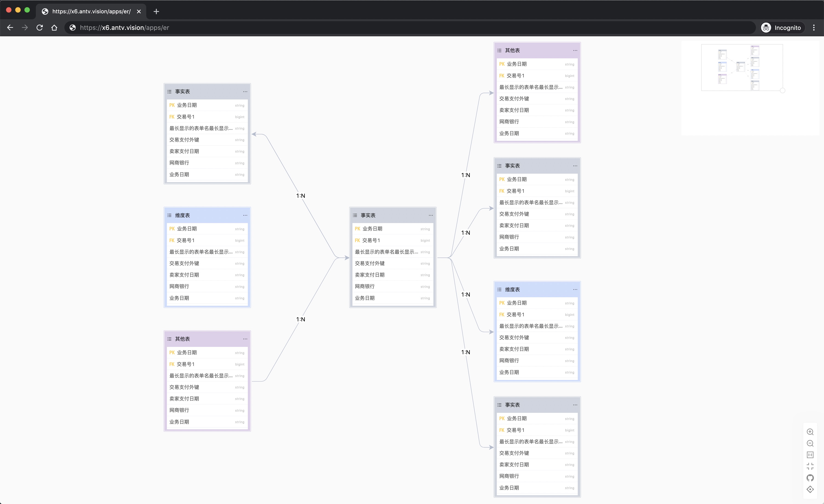Click the top-left 事实表 header title
The height and width of the screenshot is (504, 824).
[x=183, y=92]
